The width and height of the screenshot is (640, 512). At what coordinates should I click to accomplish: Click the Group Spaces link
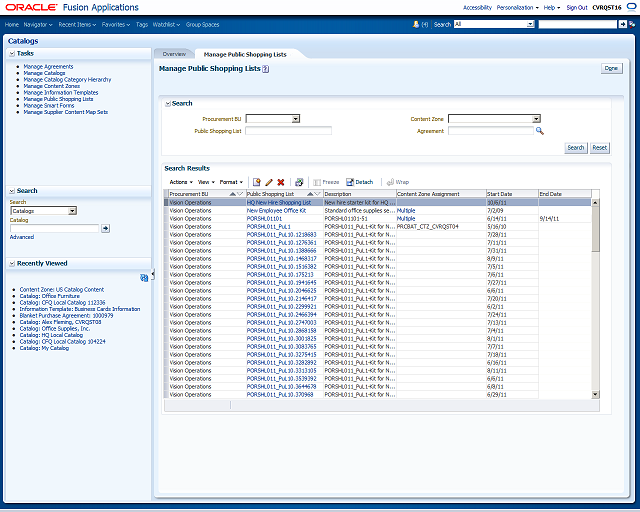pos(202,25)
